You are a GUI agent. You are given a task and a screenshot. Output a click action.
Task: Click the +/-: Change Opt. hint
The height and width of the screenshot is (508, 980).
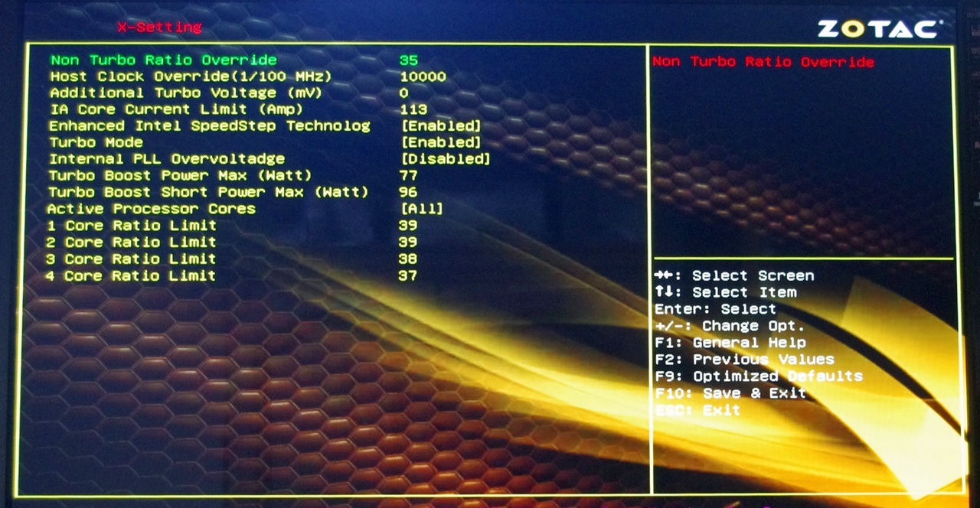click(x=730, y=326)
